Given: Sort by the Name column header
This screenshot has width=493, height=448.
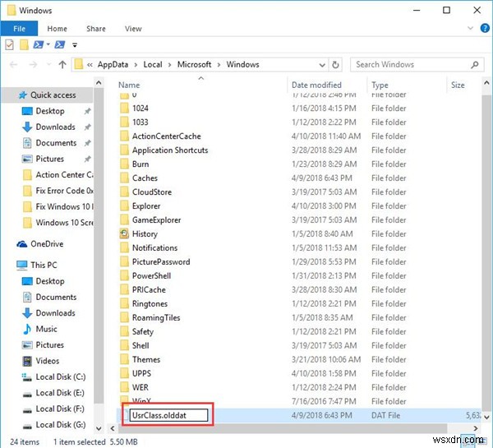Looking at the screenshot, I should click(x=129, y=85).
